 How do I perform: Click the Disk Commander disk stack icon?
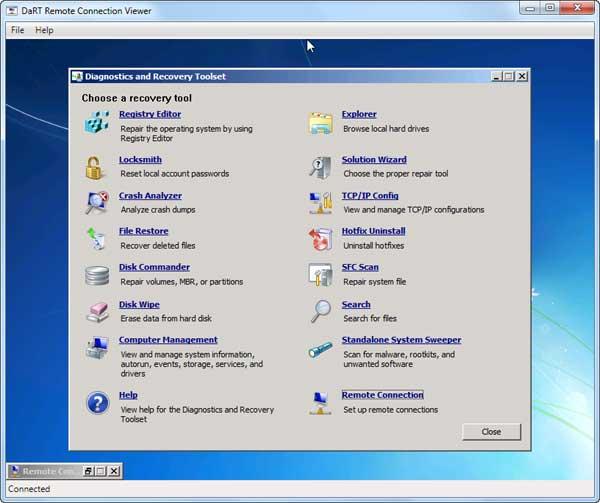click(x=97, y=275)
